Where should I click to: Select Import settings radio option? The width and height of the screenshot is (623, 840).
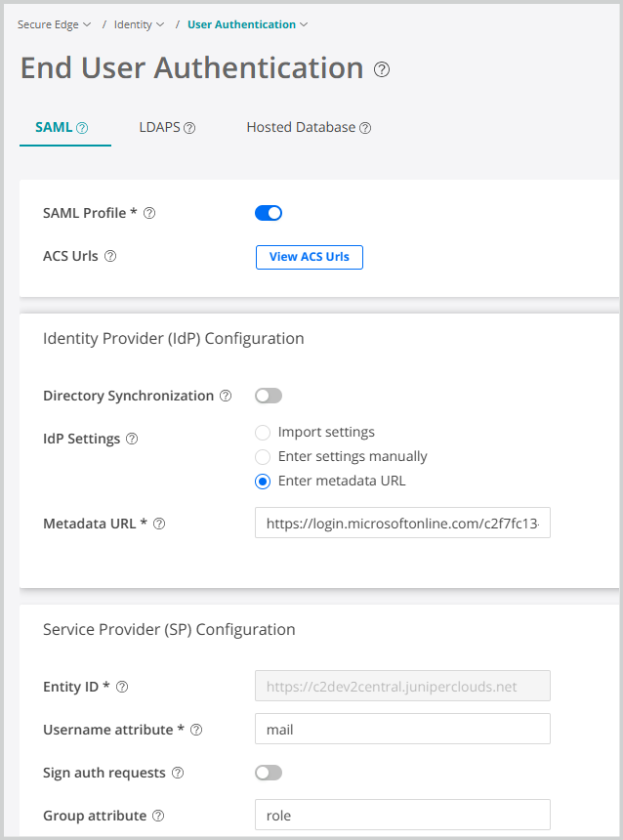[262, 432]
